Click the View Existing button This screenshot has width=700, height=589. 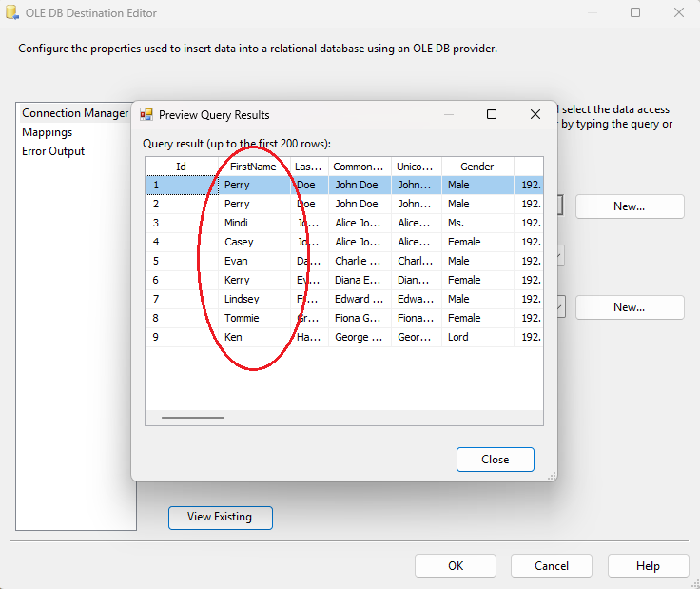[x=220, y=518]
